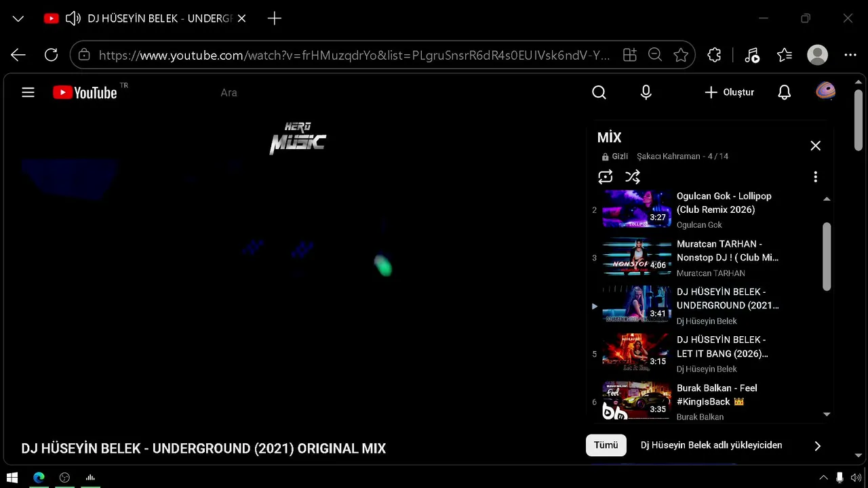Click the 'Gizli' private label
This screenshot has height=488, width=868.
click(620, 157)
